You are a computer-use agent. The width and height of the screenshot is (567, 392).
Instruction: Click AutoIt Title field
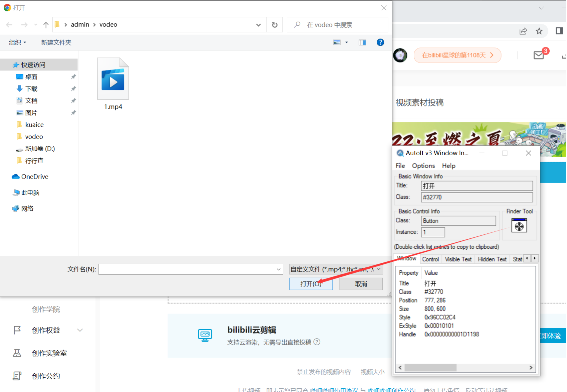pyautogui.click(x=477, y=186)
